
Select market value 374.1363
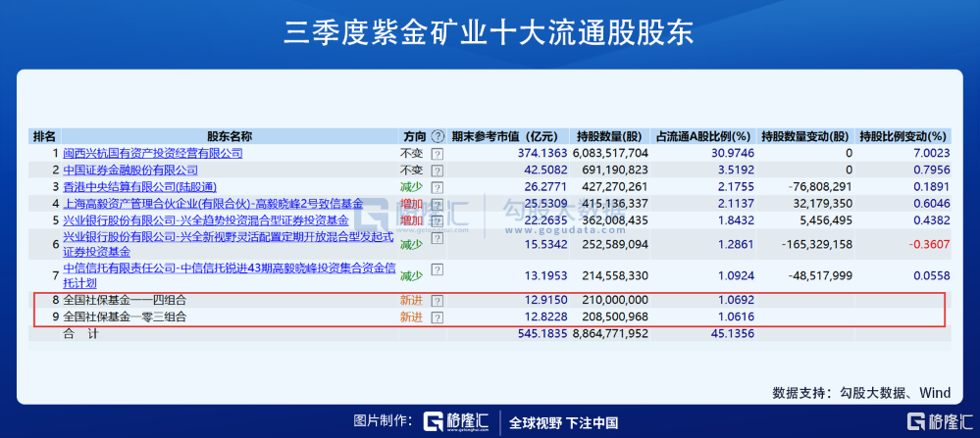[543, 153]
